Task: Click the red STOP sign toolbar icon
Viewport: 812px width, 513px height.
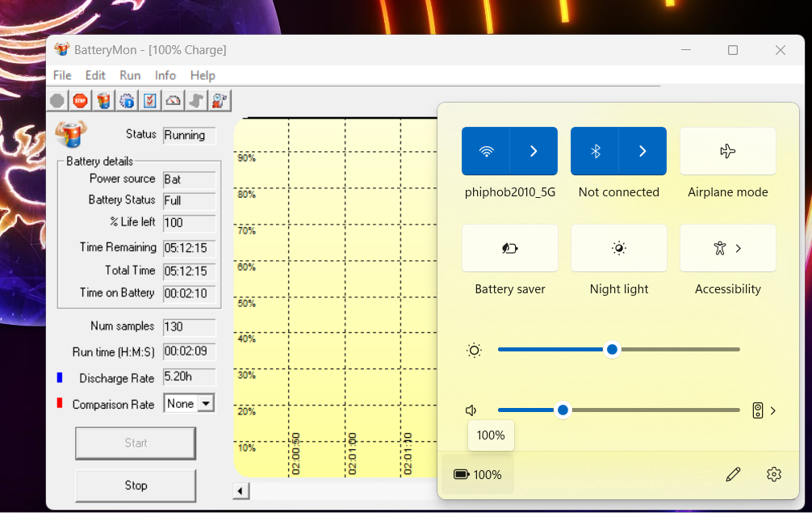Action: tap(80, 100)
